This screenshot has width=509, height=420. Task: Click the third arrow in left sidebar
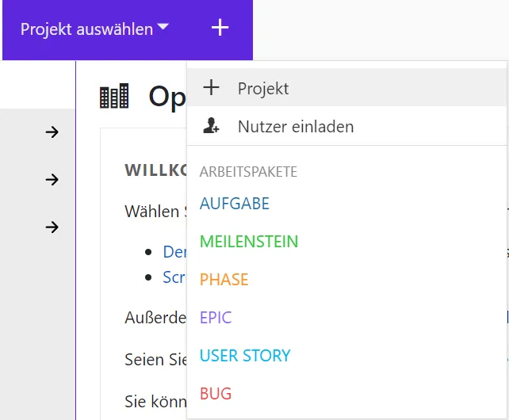pos(52,227)
